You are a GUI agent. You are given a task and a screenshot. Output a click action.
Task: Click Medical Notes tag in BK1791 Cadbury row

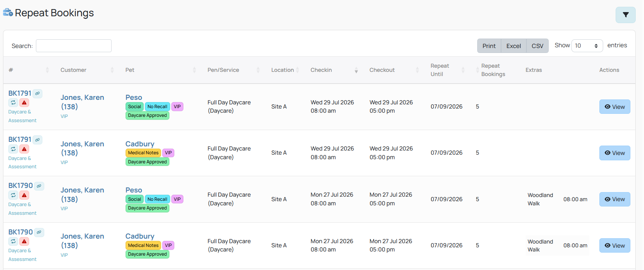143,153
